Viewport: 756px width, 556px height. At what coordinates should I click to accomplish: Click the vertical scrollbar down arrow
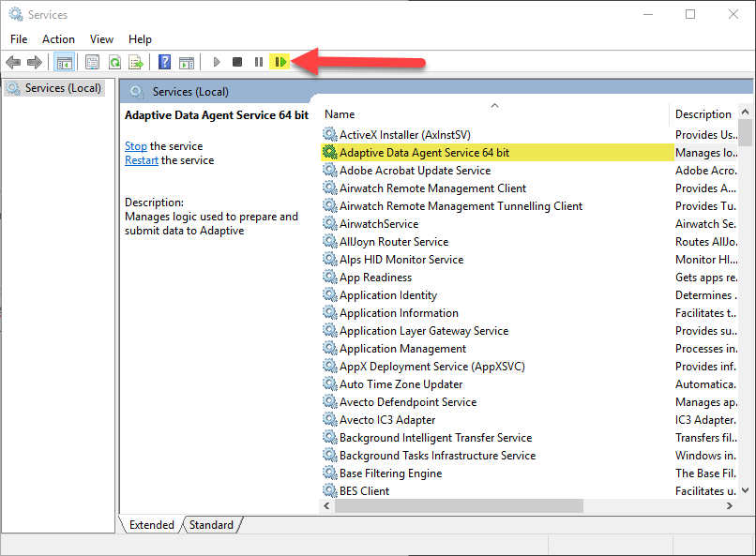click(x=745, y=490)
